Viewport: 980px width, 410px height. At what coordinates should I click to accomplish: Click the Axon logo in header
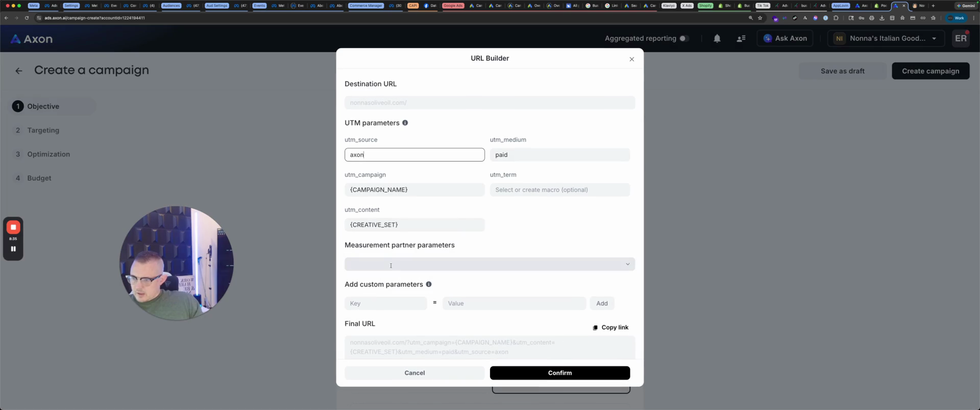click(32, 39)
